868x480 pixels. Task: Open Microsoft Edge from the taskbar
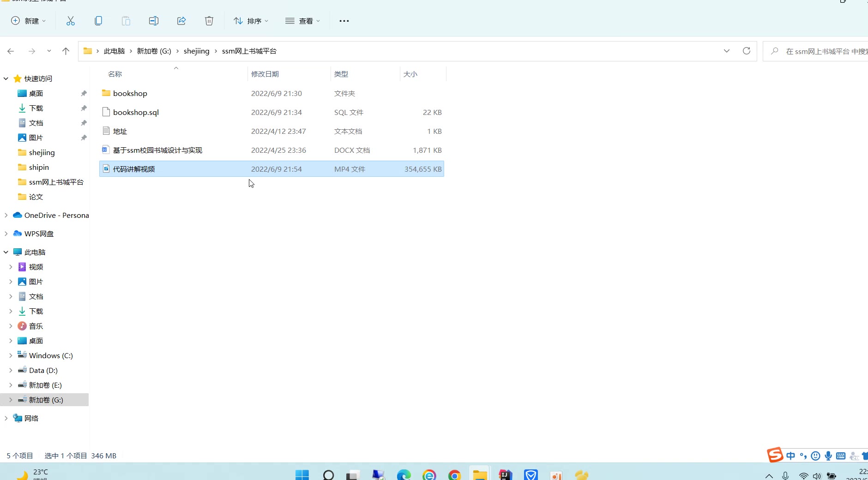tap(404, 475)
